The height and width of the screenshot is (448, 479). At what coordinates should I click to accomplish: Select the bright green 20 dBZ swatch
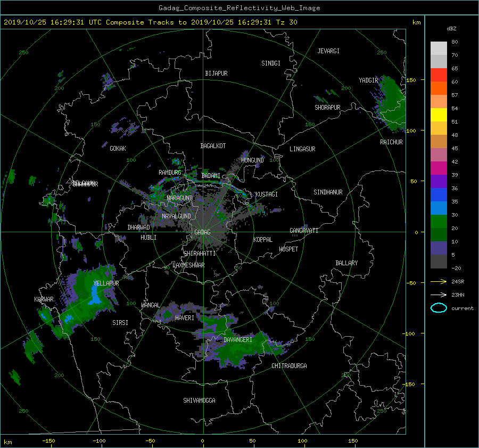point(439,222)
